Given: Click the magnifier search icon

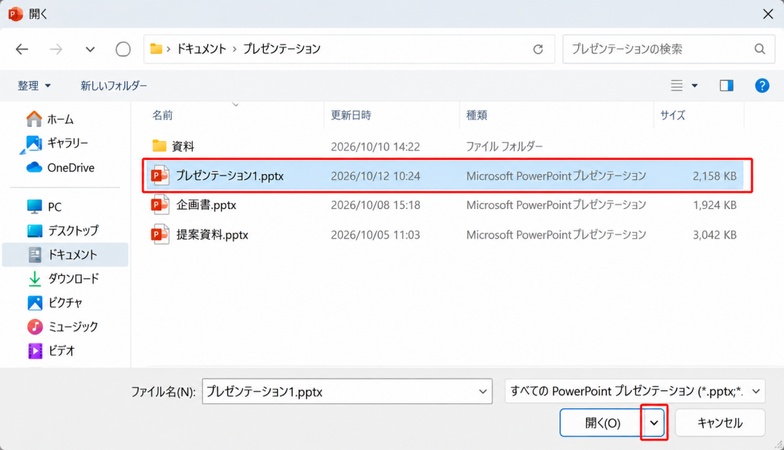Looking at the screenshot, I should [x=760, y=49].
